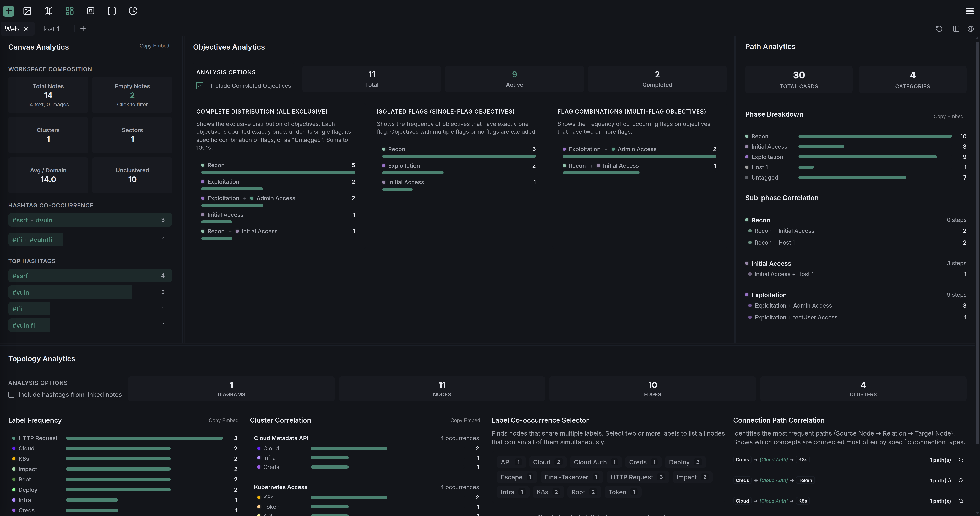980x516 pixels.
Task: Select the API label chip
Action: tap(511, 462)
